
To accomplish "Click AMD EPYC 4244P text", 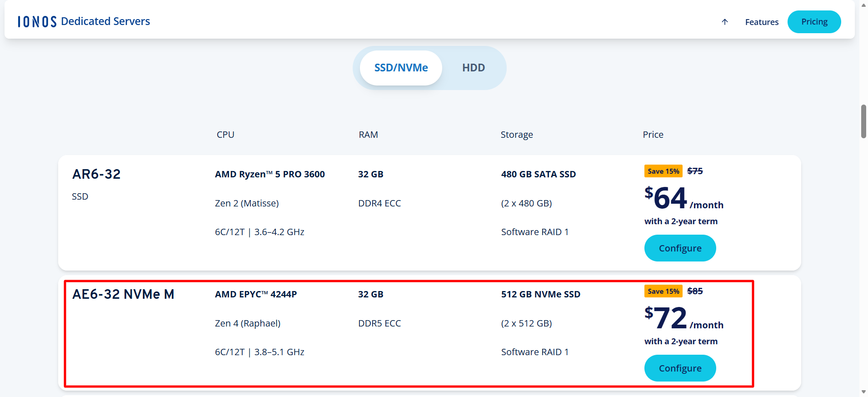I will (x=256, y=294).
